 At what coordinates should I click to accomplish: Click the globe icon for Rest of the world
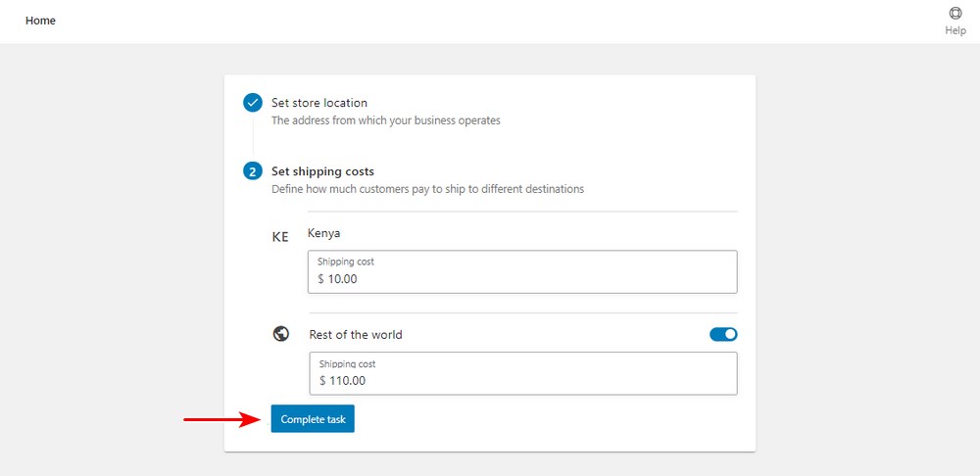(281, 334)
